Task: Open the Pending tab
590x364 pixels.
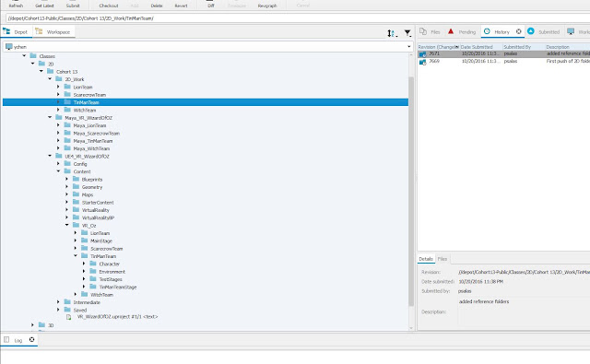Action: (x=462, y=32)
